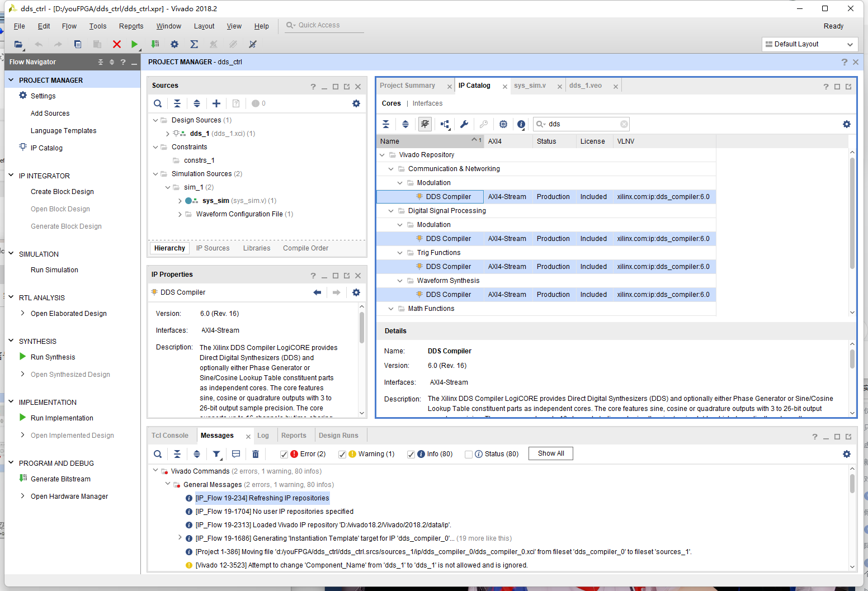
Task: Switch to Project Summary tab
Action: point(408,86)
